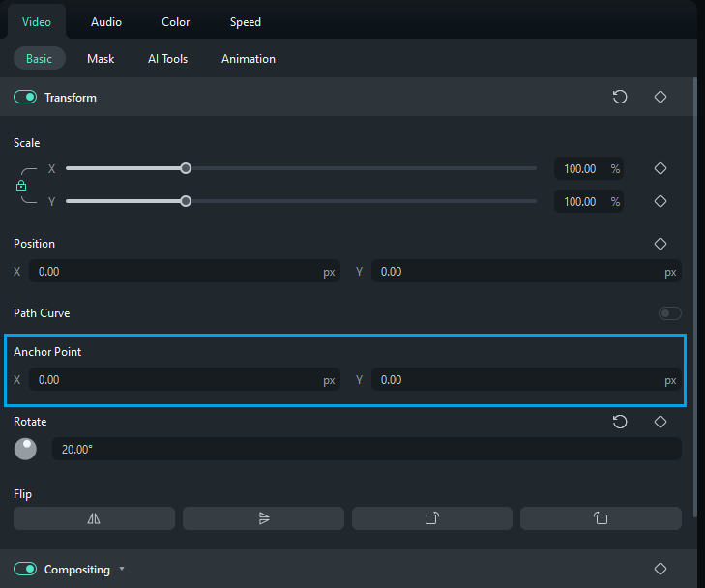Add keyframe for Transform section
This screenshot has width=705, height=588.
661,97
